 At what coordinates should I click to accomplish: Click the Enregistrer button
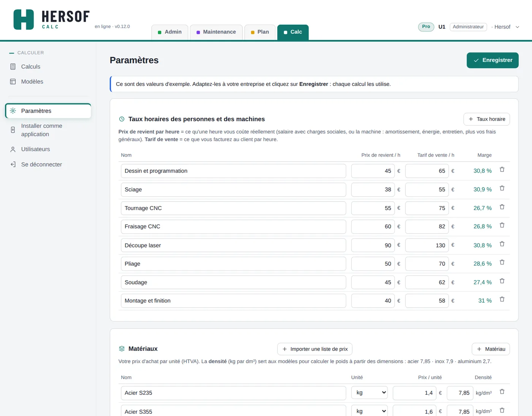(x=492, y=60)
